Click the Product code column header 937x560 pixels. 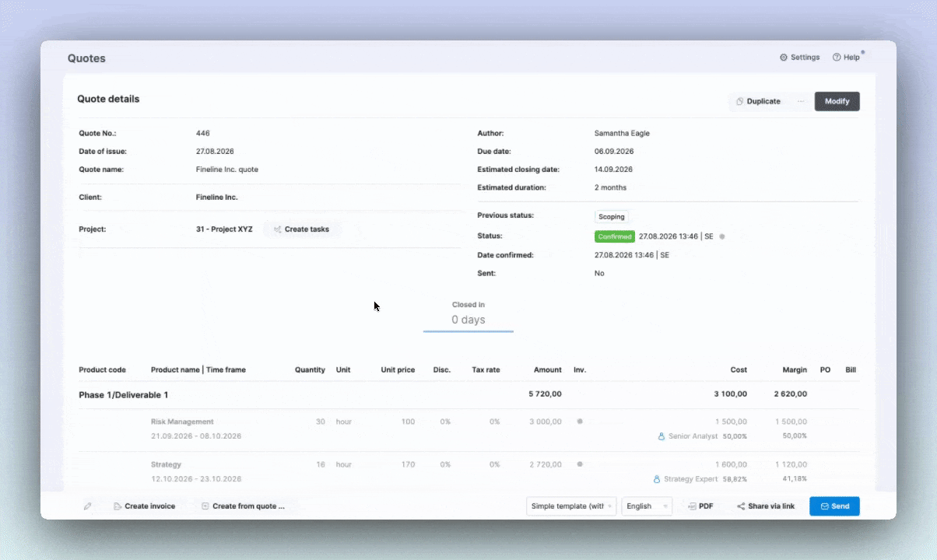tap(102, 370)
